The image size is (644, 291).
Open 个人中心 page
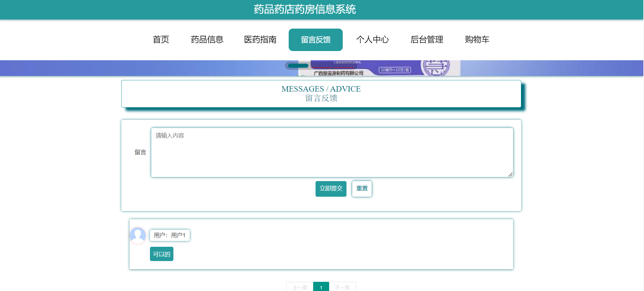coord(372,39)
